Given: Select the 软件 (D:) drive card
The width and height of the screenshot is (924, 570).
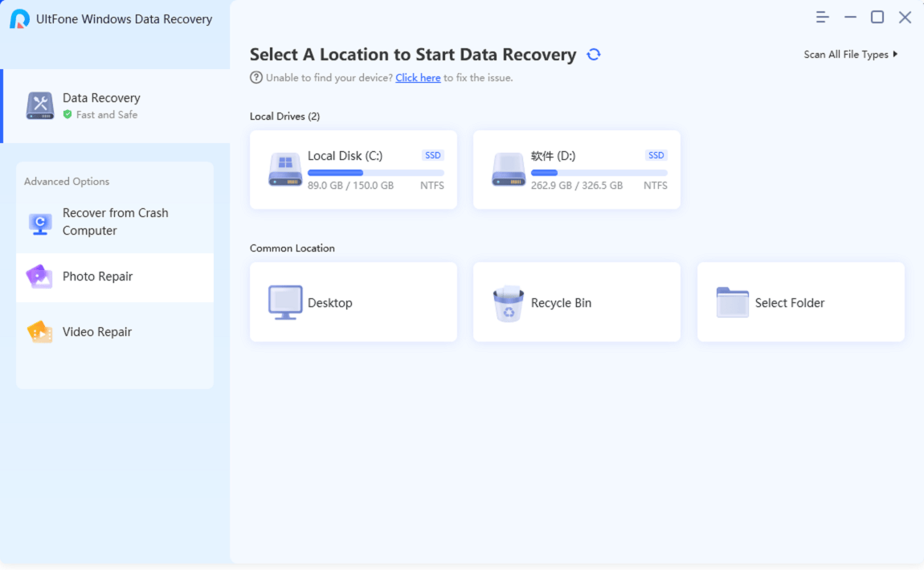Looking at the screenshot, I should tap(576, 170).
